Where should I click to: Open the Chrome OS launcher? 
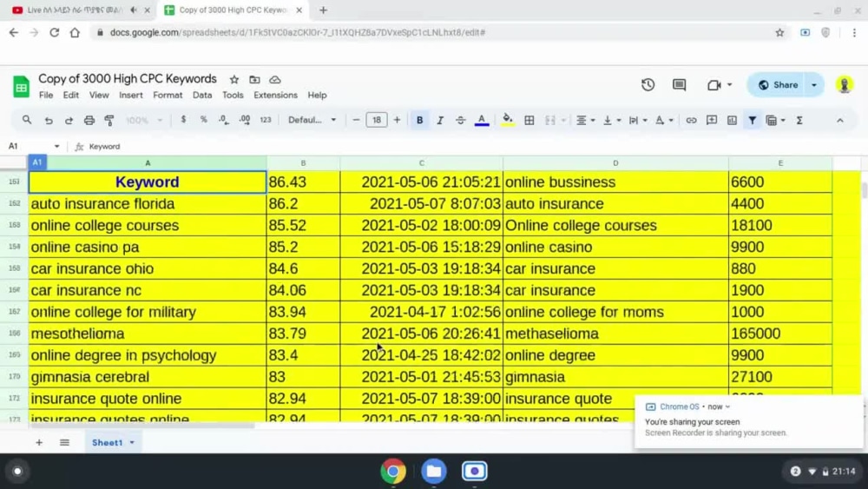17,472
